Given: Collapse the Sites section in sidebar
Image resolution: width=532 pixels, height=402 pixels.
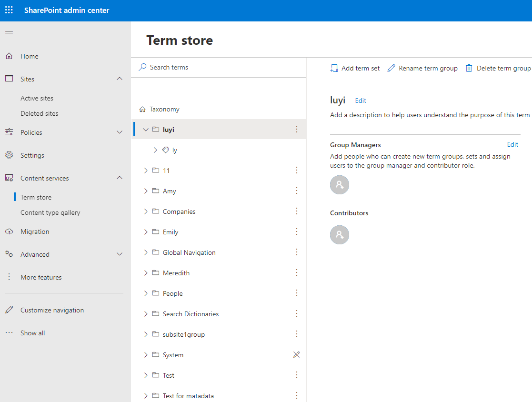Looking at the screenshot, I should coord(119,79).
